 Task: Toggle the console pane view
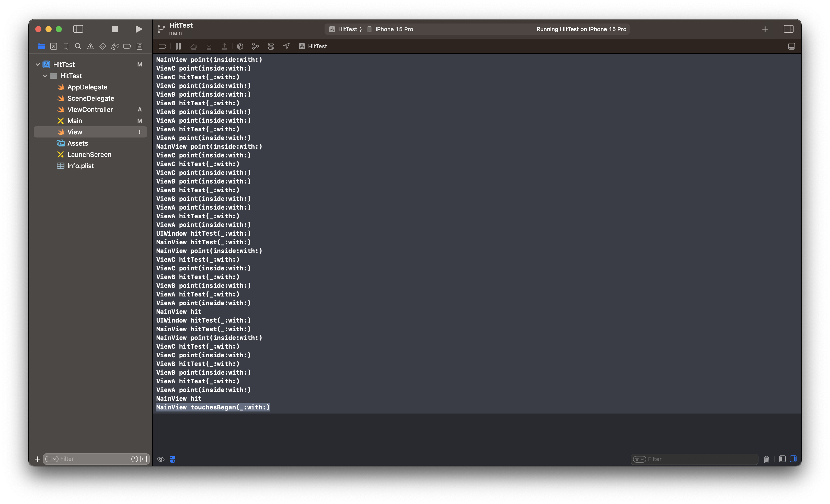[793, 459]
